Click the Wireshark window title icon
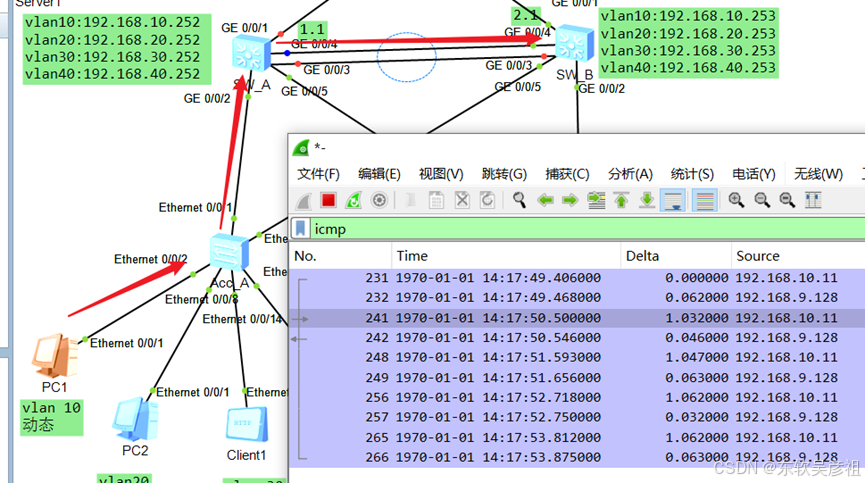 (x=301, y=148)
